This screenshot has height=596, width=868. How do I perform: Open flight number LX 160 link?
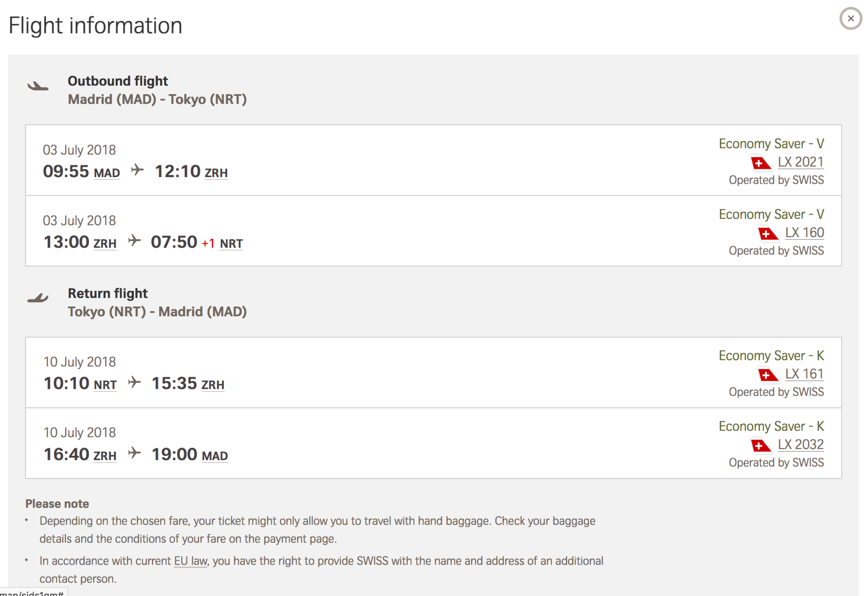point(804,233)
